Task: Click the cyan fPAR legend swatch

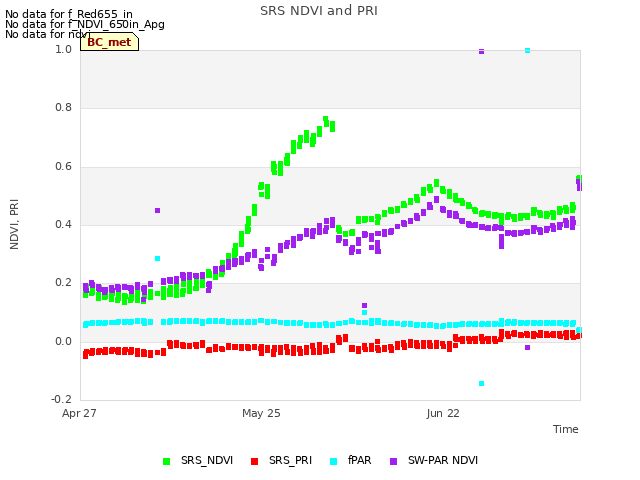Action: point(333,461)
